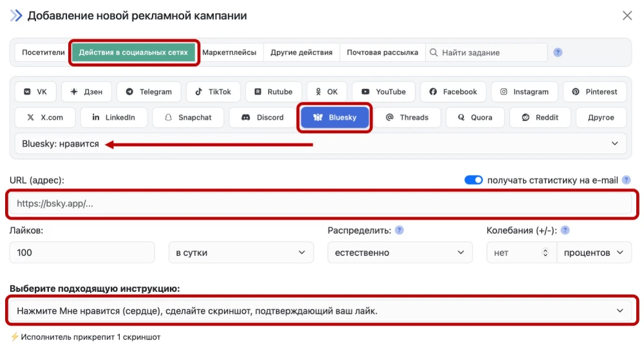Open help for e-mail statistics option
This screenshot has height=351, width=644.
[x=626, y=180]
